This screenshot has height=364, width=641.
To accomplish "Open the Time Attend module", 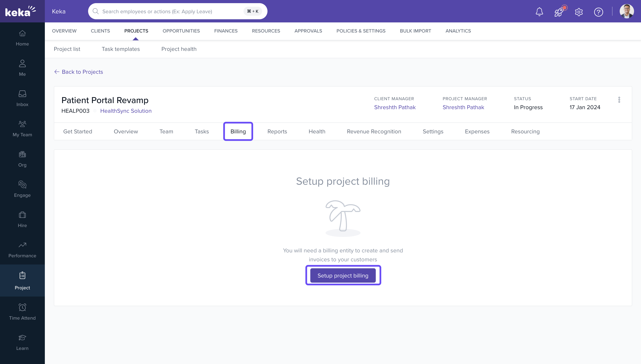I will [22, 312].
